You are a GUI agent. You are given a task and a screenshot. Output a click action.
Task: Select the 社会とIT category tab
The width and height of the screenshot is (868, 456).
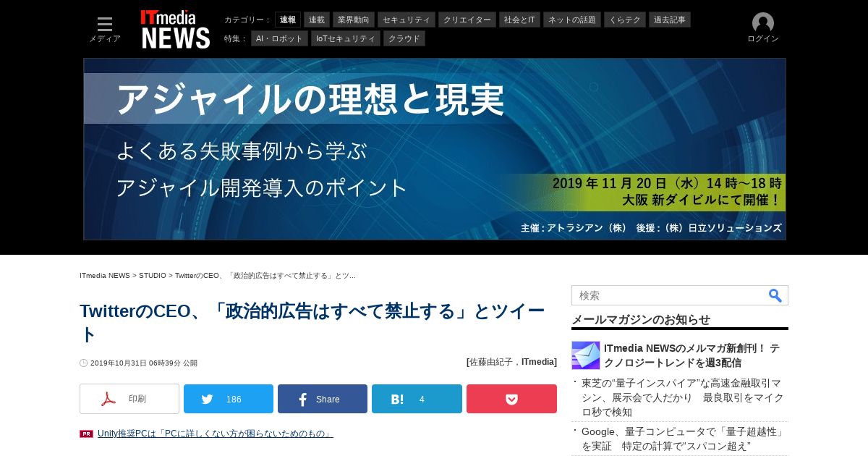pyautogui.click(x=519, y=20)
